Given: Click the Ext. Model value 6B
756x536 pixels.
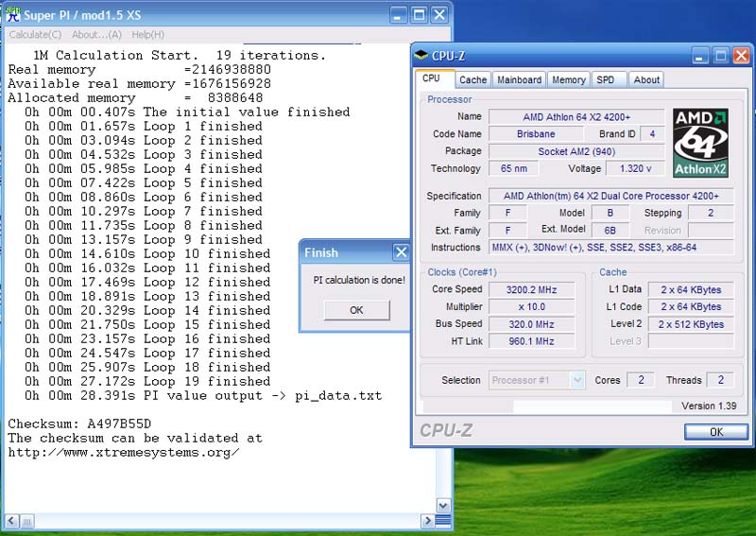Looking at the screenshot, I should click(x=610, y=230).
